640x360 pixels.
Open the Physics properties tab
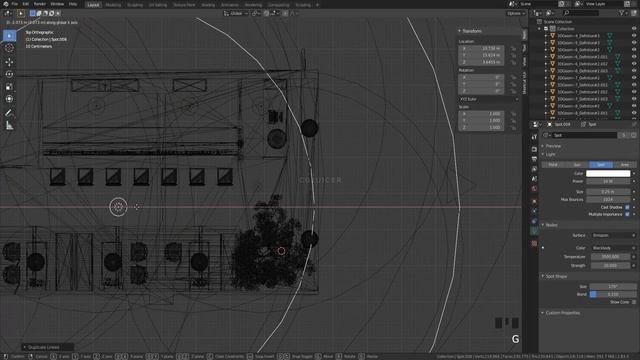pos(534,211)
